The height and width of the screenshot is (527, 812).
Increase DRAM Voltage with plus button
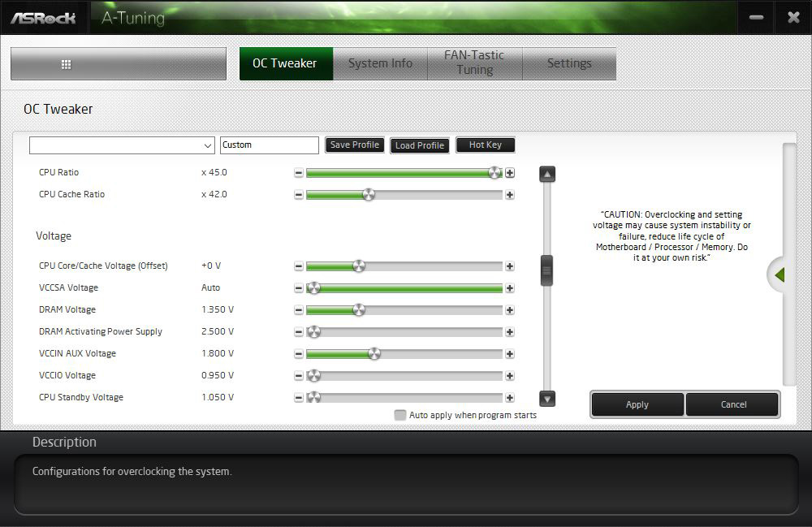[x=510, y=310]
